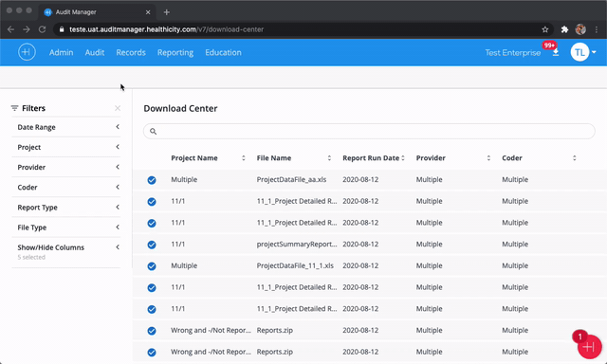Viewport: 607px width, 364px height.
Task: Click the red floating help button
Action: (x=589, y=347)
